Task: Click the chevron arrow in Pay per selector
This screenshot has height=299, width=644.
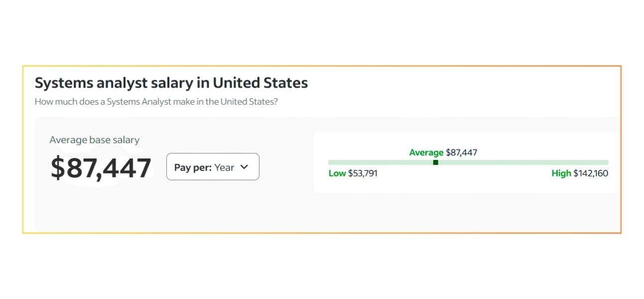Action: (x=244, y=167)
